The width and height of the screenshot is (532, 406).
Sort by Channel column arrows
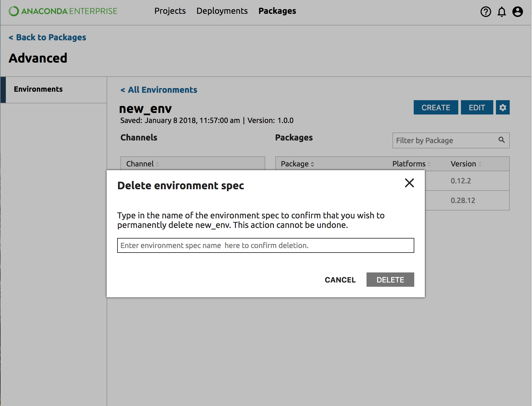pyautogui.click(x=158, y=164)
